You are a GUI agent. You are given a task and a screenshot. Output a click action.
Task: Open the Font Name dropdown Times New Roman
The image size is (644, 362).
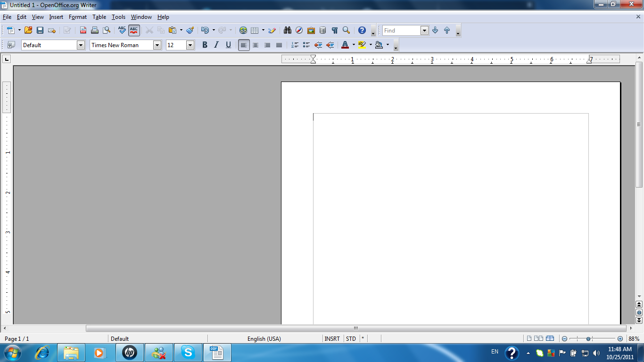[157, 45]
